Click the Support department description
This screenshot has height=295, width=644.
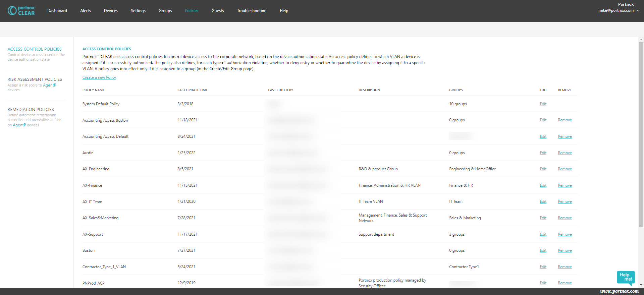376,234
